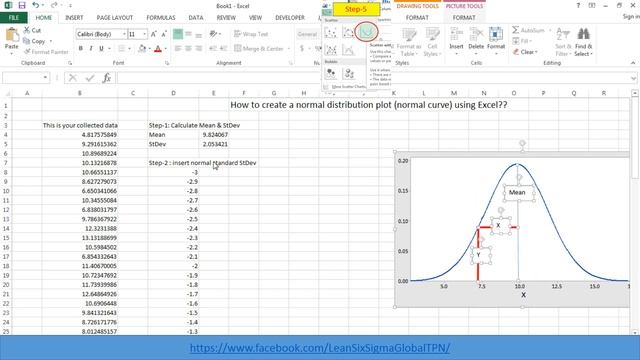640x360 pixels.
Task: Toggle Underline formatting
Action: (101, 49)
